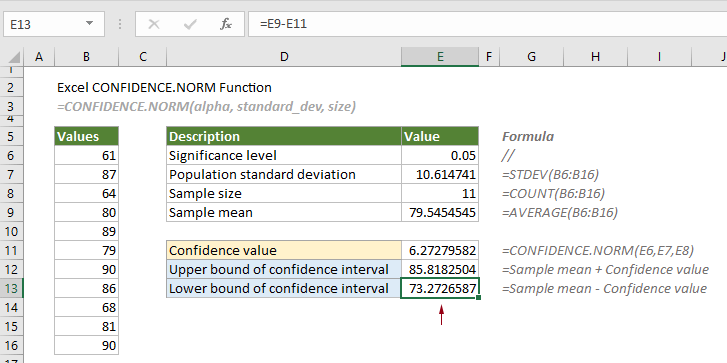Image resolution: width=727 pixels, height=363 pixels.
Task: Select the 79.5454545 value cell
Action: coord(440,212)
